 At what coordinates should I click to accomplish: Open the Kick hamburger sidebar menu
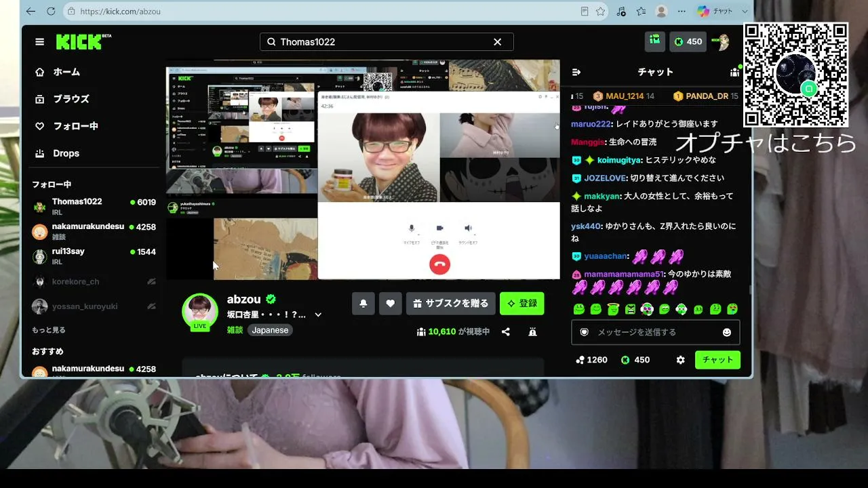[40, 42]
